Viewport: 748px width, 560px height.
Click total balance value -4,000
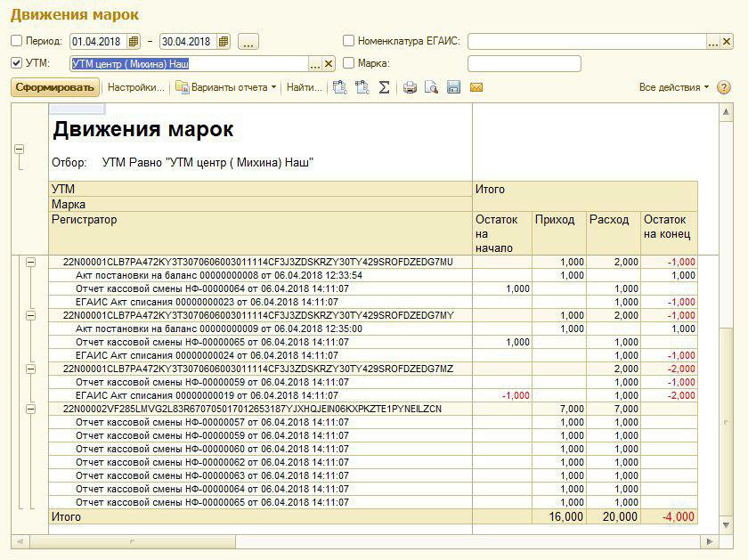[x=679, y=516]
